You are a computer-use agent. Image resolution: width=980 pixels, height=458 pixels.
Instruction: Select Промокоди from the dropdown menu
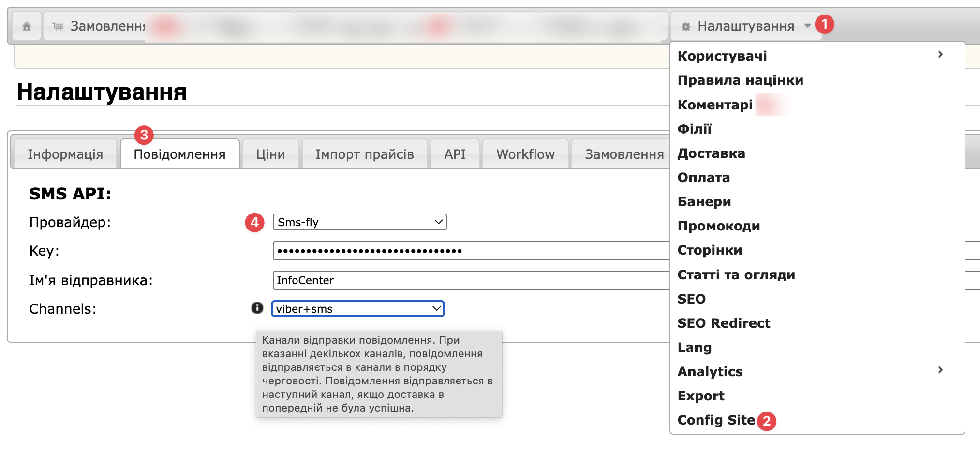(719, 226)
